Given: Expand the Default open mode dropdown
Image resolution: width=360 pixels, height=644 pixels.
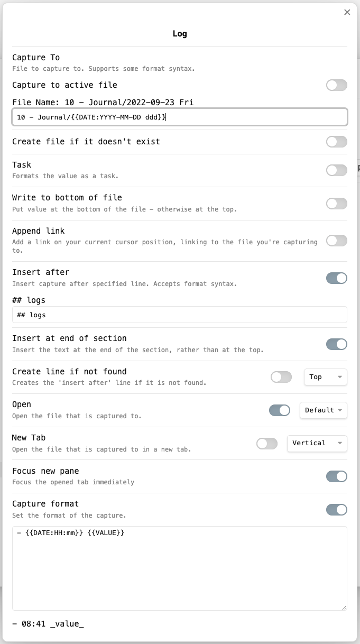Looking at the screenshot, I should click(323, 410).
